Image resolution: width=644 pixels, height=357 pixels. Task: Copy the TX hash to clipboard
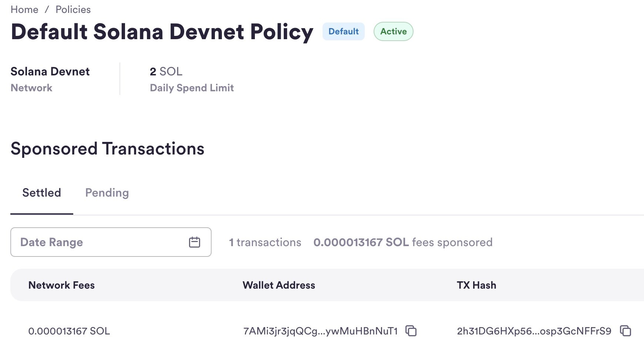[x=626, y=331]
